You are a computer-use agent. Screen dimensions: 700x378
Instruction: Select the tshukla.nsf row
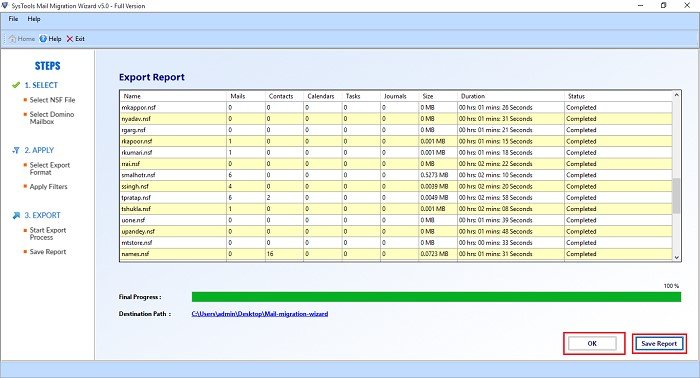(x=396, y=209)
